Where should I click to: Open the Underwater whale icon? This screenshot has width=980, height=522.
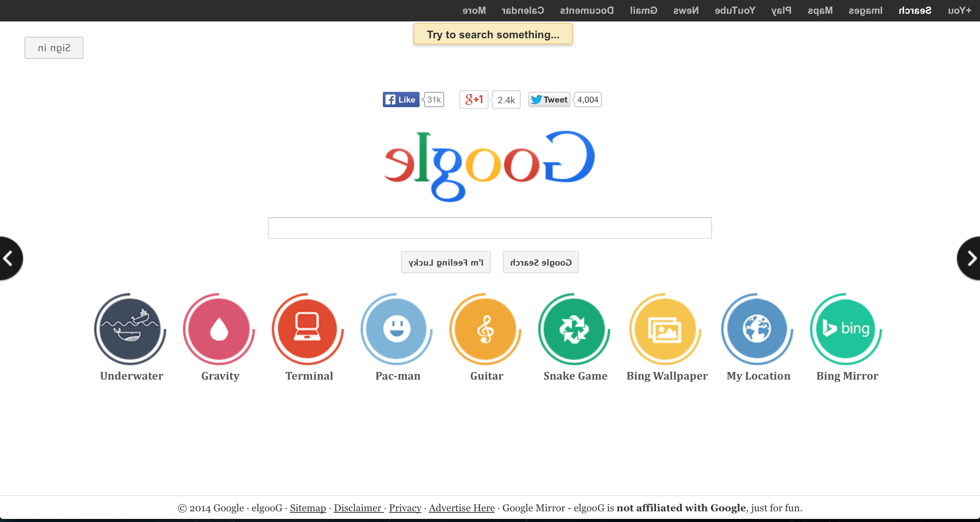click(x=130, y=329)
